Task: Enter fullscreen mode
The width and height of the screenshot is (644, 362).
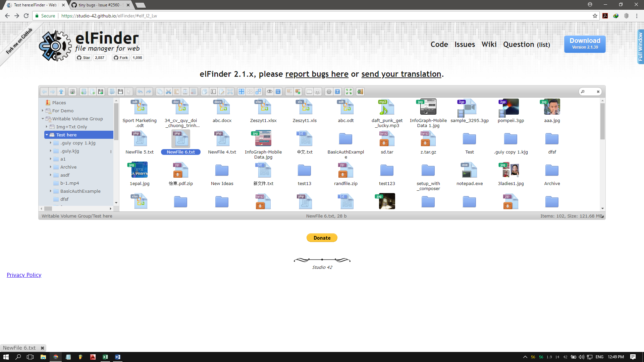Action: (x=348, y=91)
